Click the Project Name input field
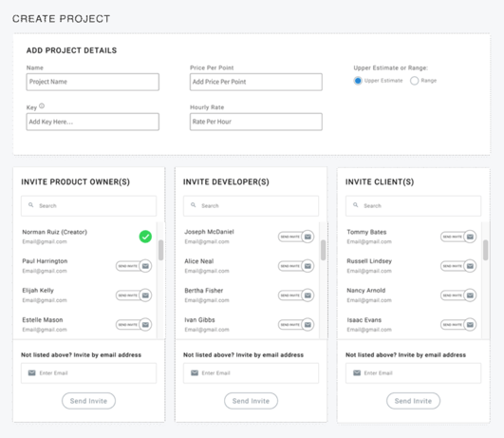504x438 pixels. click(93, 82)
